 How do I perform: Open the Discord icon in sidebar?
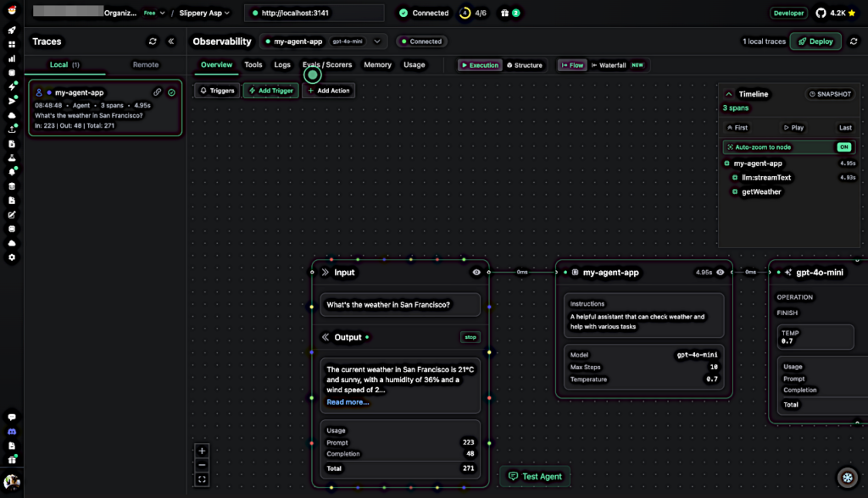click(x=12, y=432)
